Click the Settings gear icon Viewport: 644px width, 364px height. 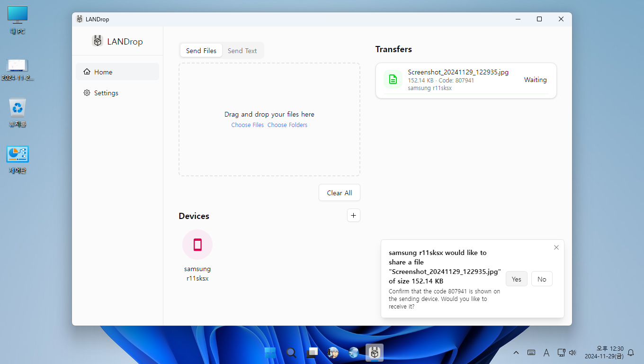(x=87, y=93)
